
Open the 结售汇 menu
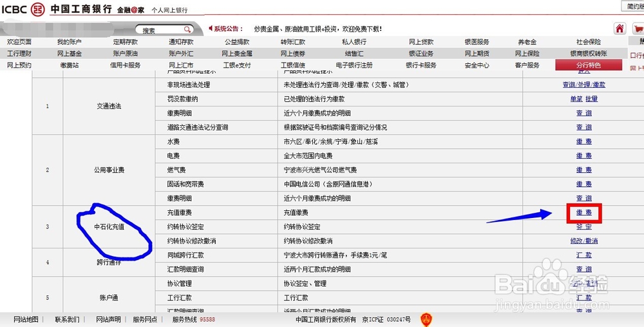[354, 54]
